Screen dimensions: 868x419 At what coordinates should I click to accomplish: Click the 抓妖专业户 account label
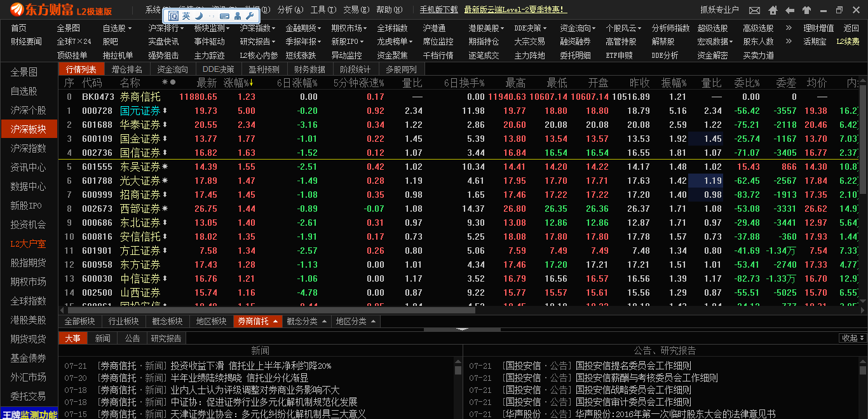pyautogui.click(x=719, y=10)
